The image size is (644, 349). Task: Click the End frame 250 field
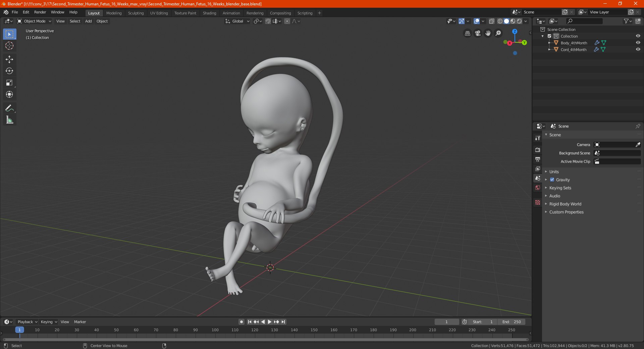tap(512, 322)
